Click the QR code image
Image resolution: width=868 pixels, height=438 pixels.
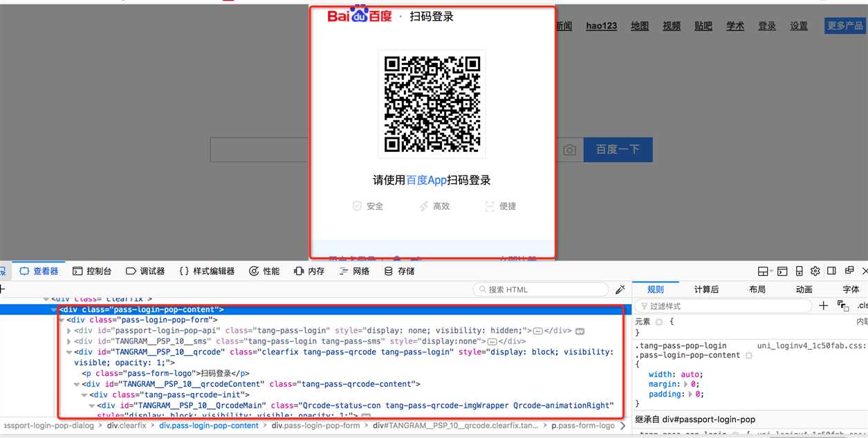point(432,104)
